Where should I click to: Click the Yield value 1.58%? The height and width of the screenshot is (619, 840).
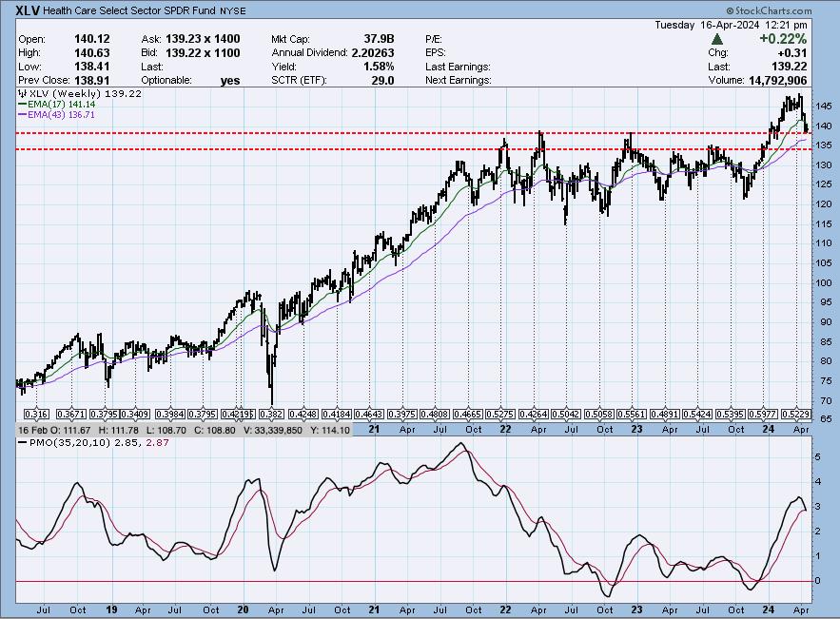[x=379, y=67]
